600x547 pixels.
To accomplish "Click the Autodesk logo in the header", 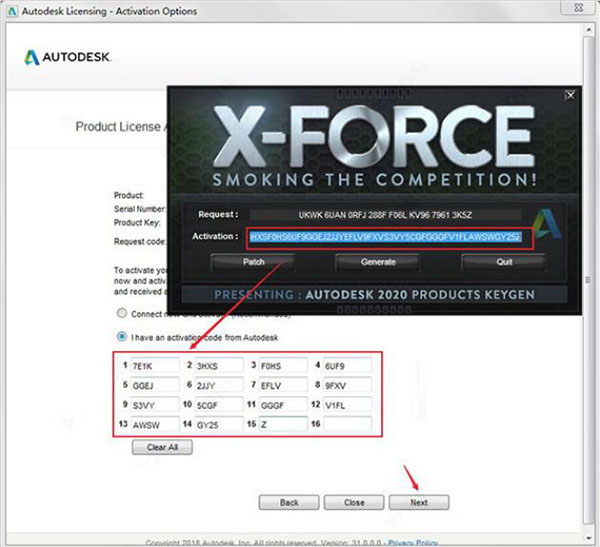I will 68,57.
